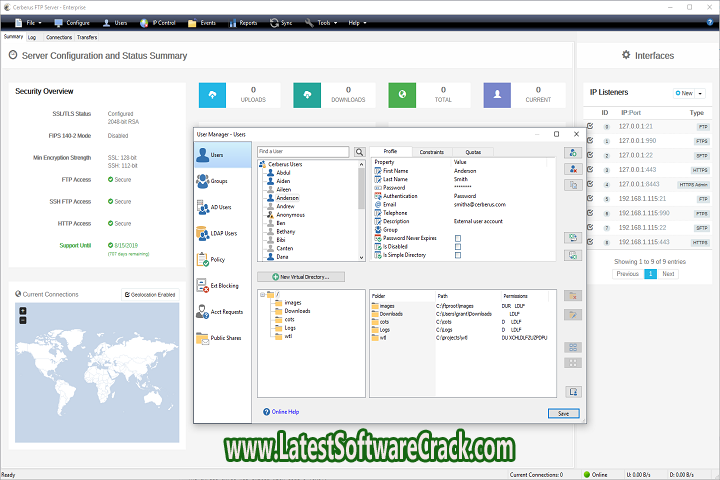Viewport: 720px width, 480px height.
Task: Click the add new user icon button
Action: tap(573, 153)
